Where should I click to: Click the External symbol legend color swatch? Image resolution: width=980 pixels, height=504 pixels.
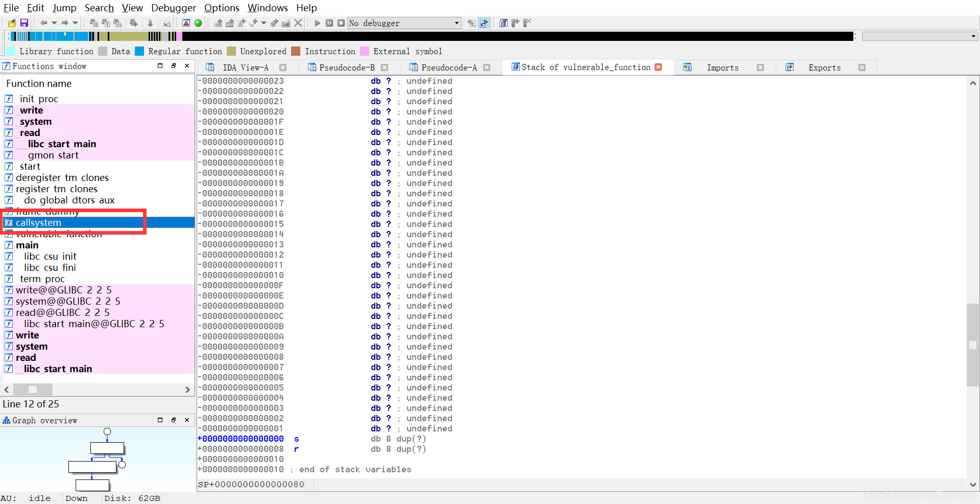[x=365, y=51]
